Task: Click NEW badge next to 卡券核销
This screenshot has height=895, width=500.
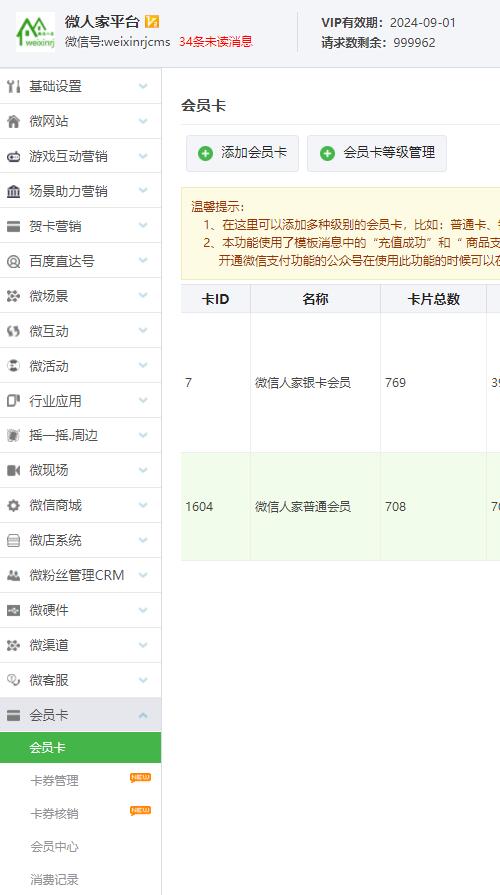Action: click(140, 811)
